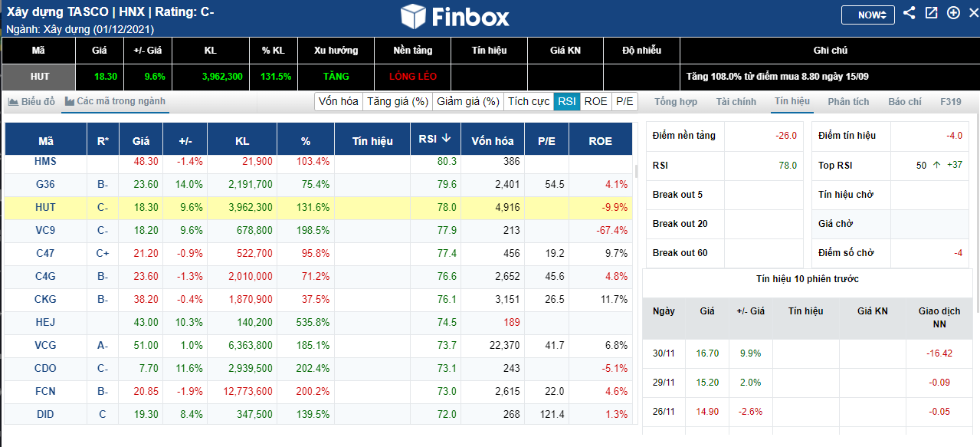The image size is (980, 447).
Task: Choose the Giảm giá (%) filter
Action: tap(468, 101)
